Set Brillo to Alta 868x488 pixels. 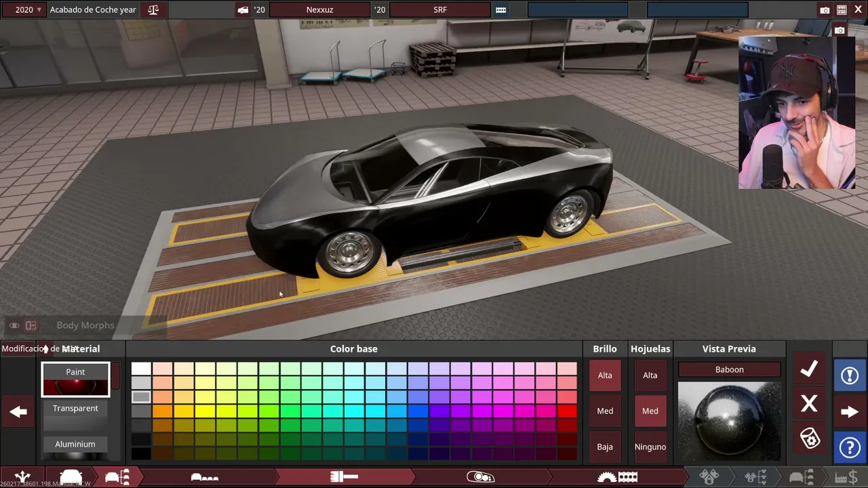click(605, 375)
